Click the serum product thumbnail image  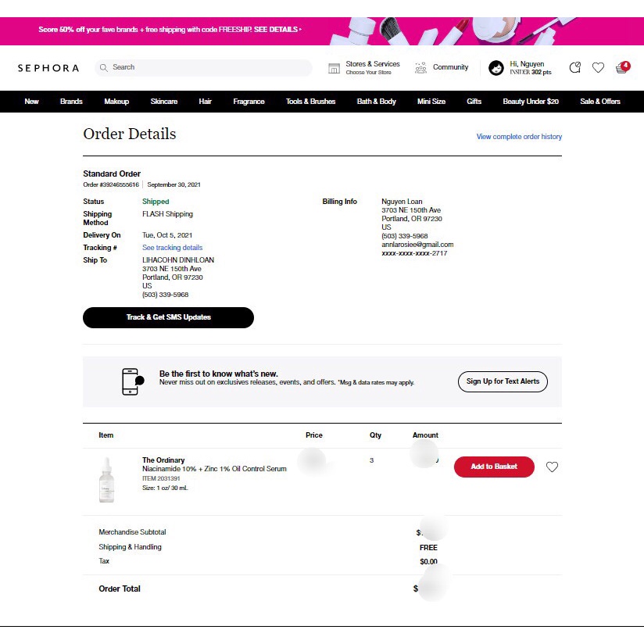point(106,478)
